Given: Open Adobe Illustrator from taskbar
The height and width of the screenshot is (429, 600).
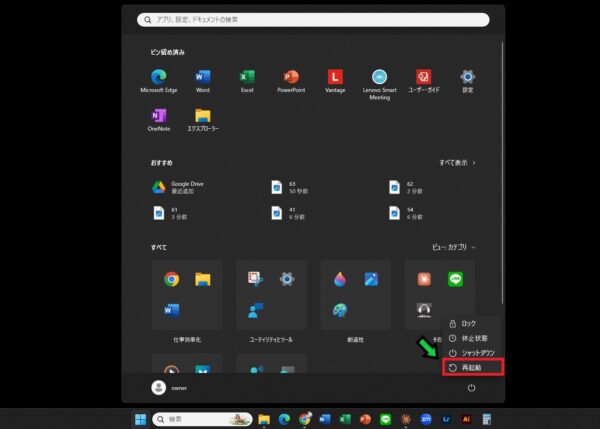Looking at the screenshot, I should pos(466,419).
